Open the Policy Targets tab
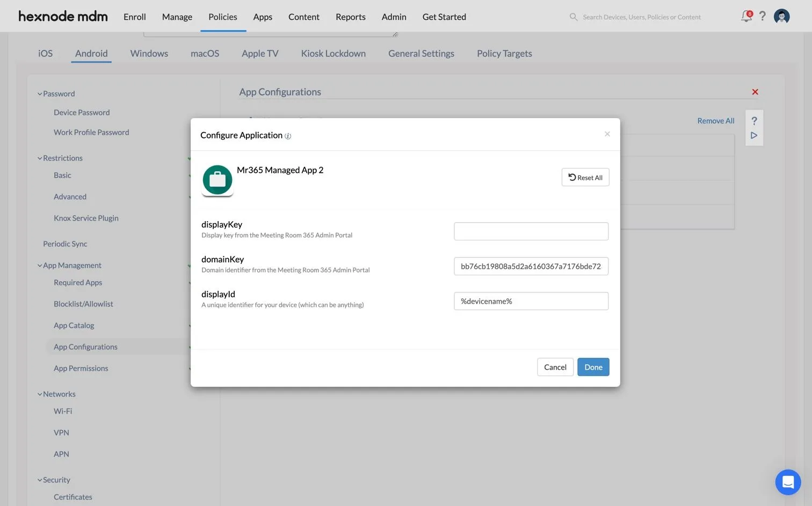Screen dimensions: 812x506 [x=504, y=53]
